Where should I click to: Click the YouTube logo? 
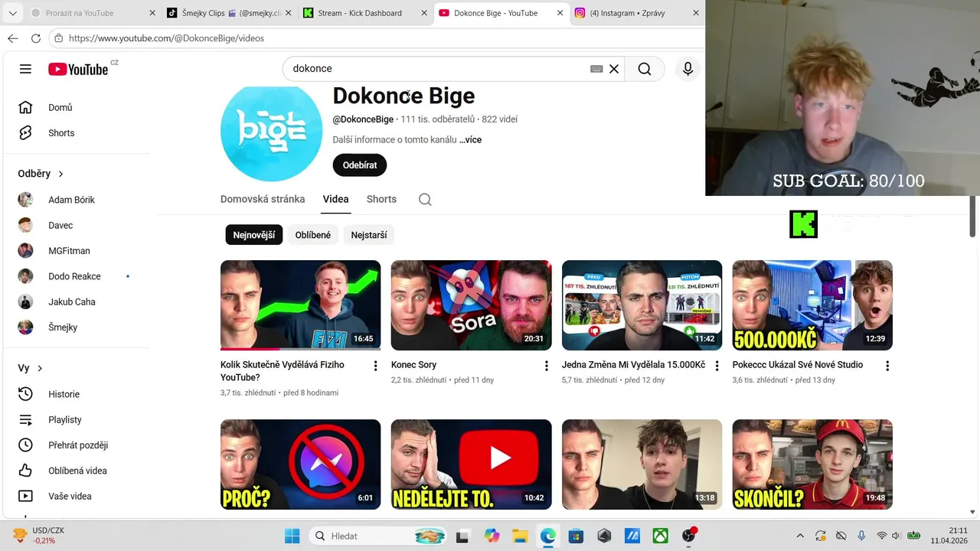tap(78, 69)
